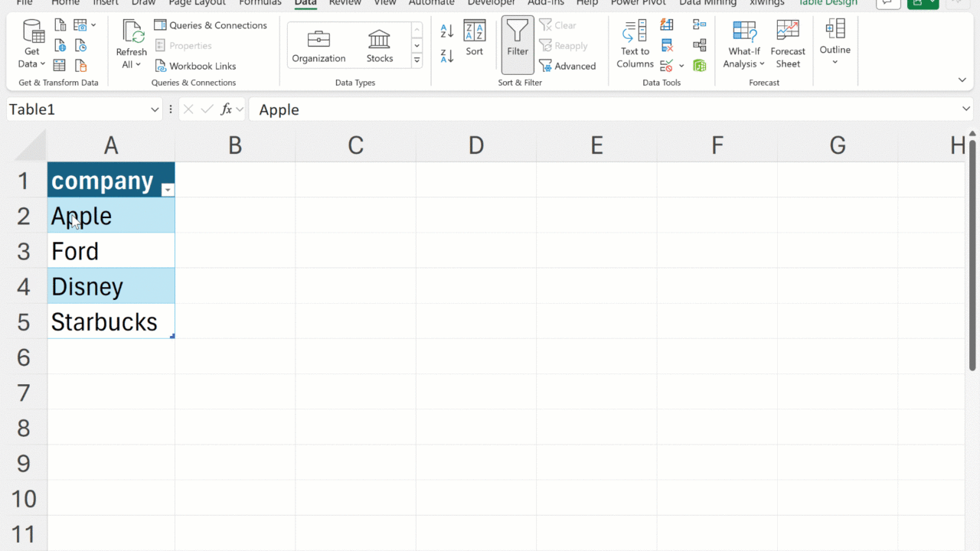Expand the Outline group

[835, 43]
